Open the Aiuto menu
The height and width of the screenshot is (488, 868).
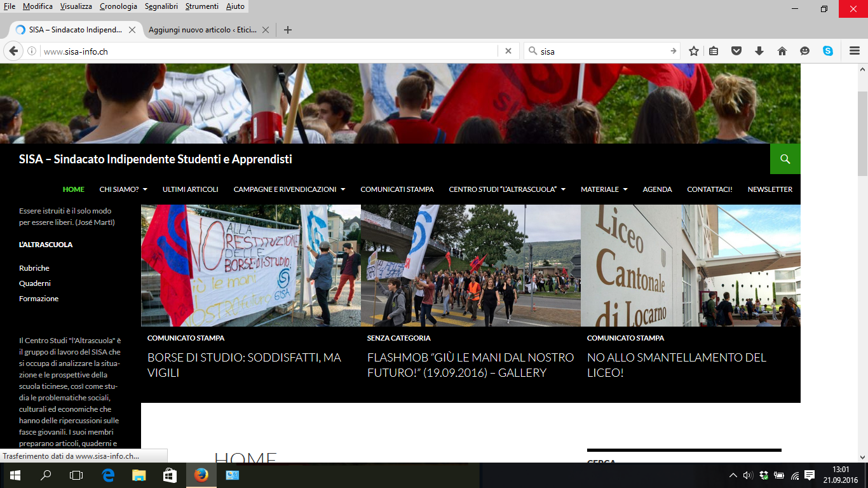coord(235,6)
